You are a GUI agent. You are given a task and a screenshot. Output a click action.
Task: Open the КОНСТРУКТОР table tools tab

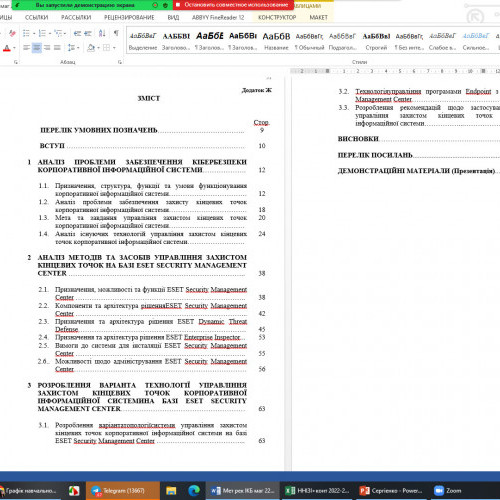tap(277, 17)
